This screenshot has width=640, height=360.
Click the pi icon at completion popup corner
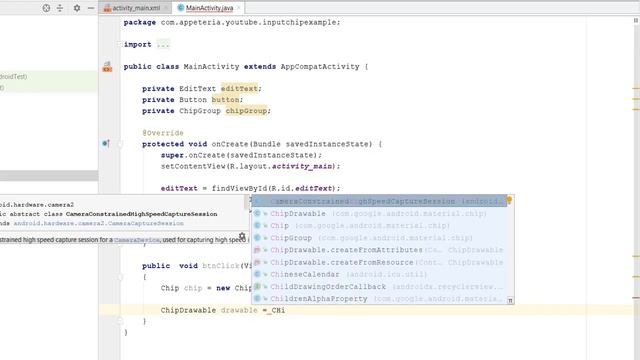coord(510,300)
